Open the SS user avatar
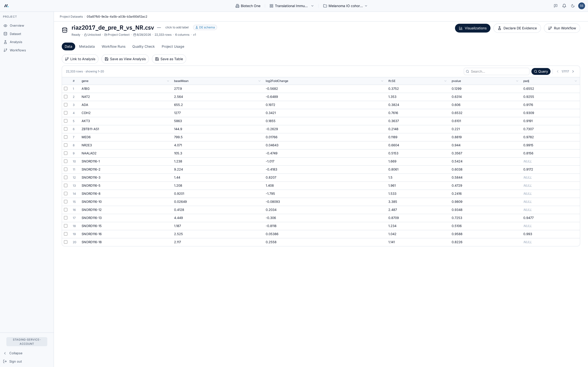 point(581,6)
